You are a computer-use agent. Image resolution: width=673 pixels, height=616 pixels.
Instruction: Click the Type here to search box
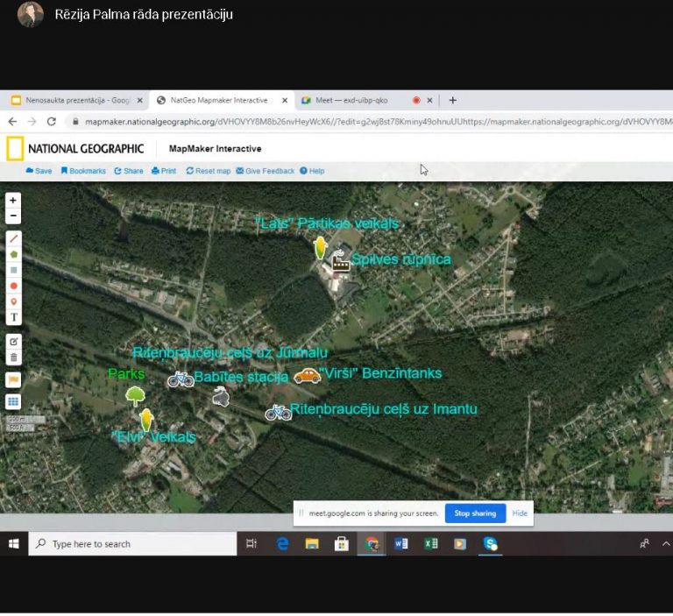coord(132,544)
